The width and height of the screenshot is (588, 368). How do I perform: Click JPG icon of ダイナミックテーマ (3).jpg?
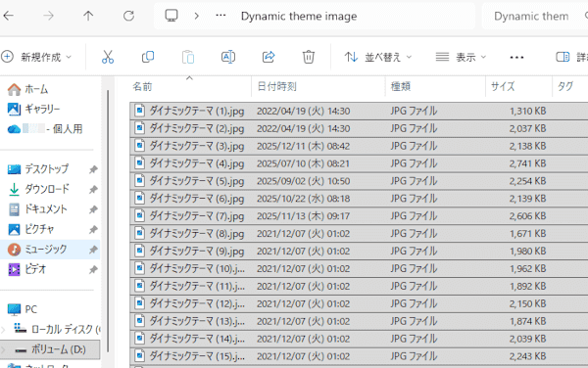pyautogui.click(x=139, y=145)
